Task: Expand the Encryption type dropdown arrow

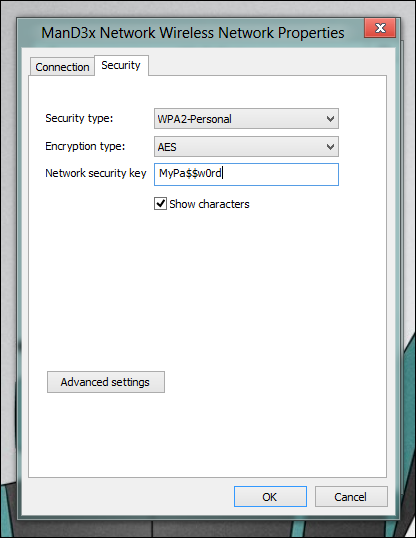Action: (x=330, y=147)
